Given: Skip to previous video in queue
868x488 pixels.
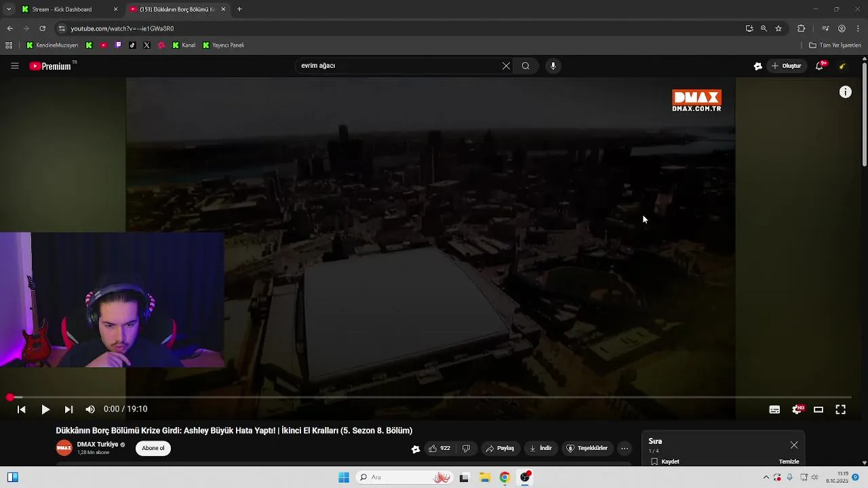Looking at the screenshot, I should pyautogui.click(x=21, y=409).
